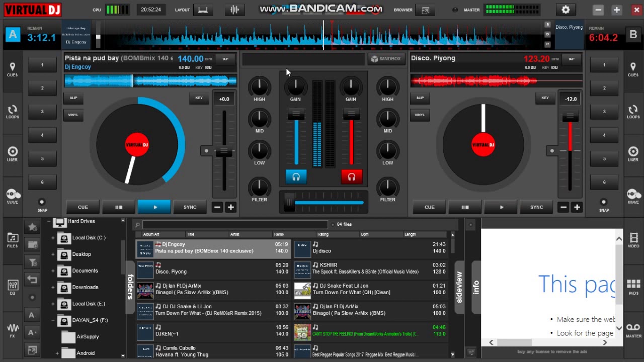Click the waveform display icon in top bar

pos(234,10)
